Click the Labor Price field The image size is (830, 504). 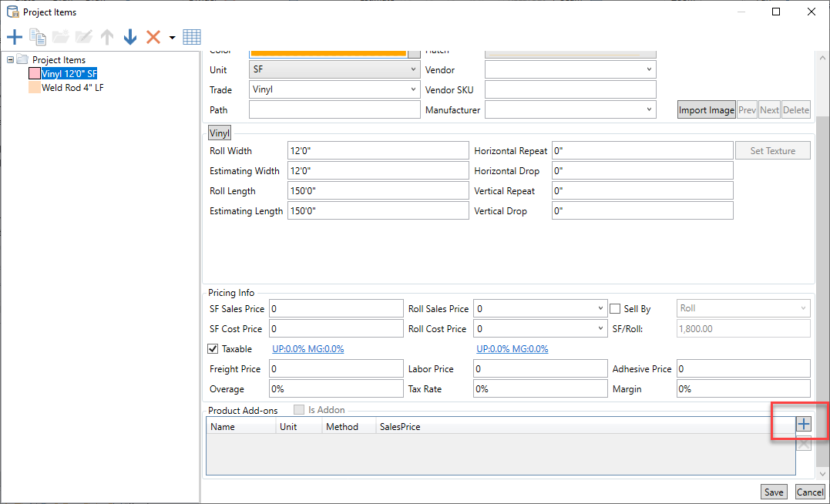pyautogui.click(x=540, y=368)
